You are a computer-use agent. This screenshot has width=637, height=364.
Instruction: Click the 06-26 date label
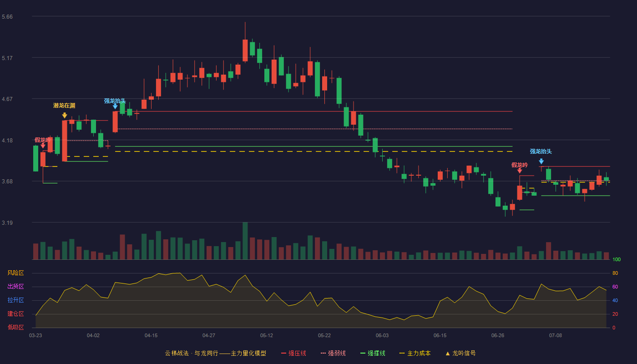point(498,335)
